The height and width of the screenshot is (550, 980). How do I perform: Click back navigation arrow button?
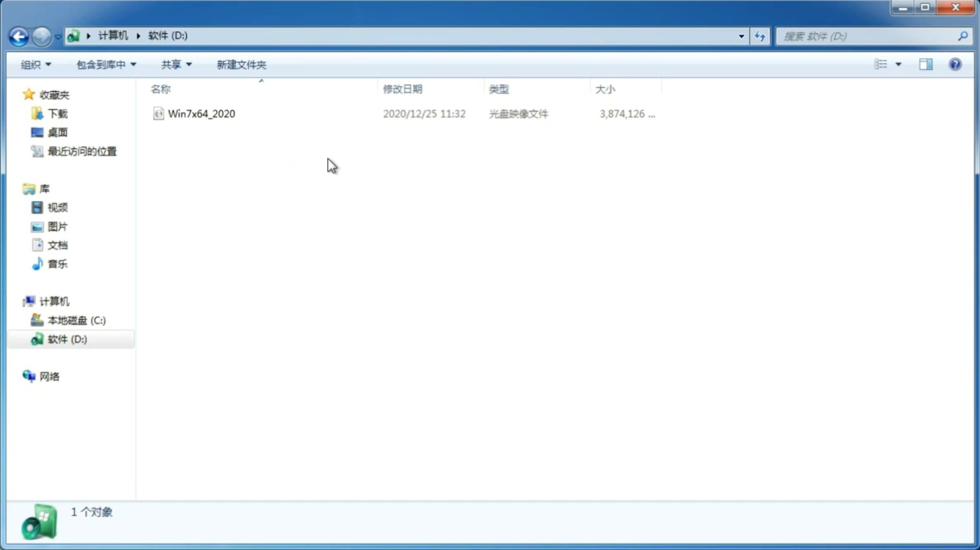(x=19, y=36)
